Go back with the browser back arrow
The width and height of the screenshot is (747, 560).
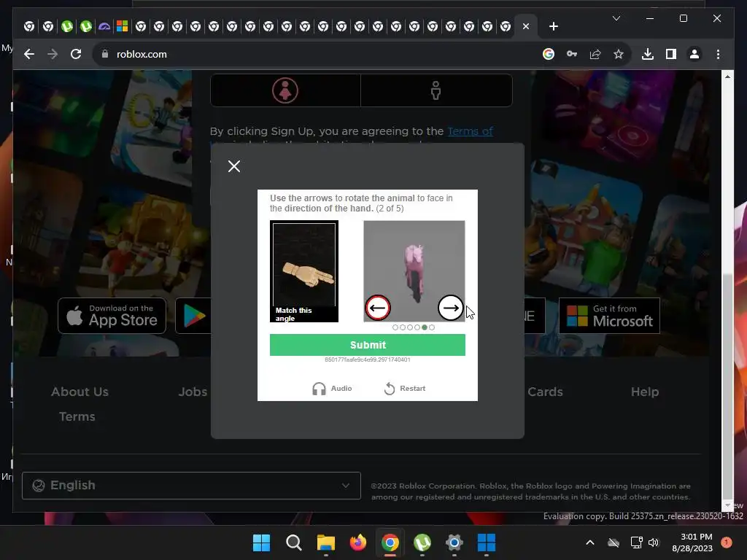point(29,54)
